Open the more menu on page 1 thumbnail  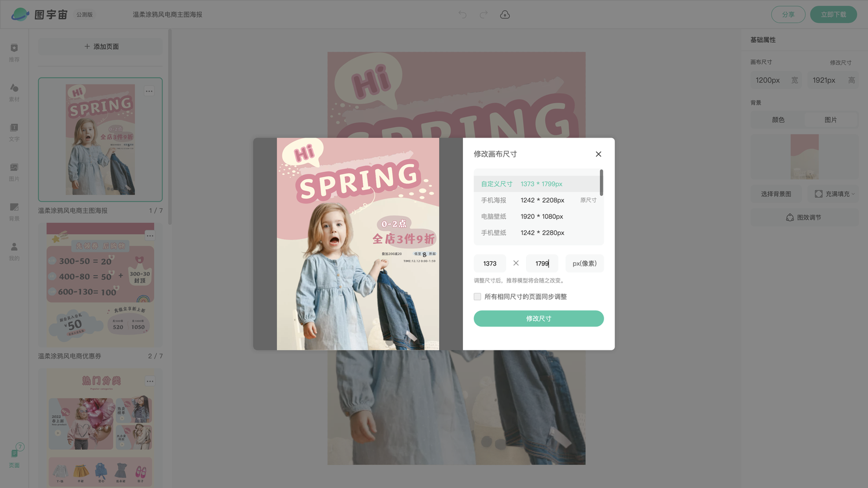[x=149, y=91]
